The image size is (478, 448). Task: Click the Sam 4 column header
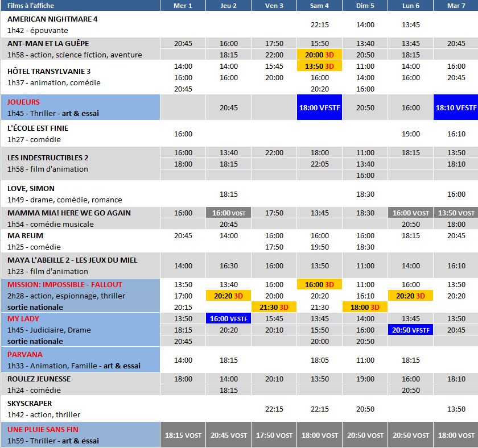(x=319, y=6)
